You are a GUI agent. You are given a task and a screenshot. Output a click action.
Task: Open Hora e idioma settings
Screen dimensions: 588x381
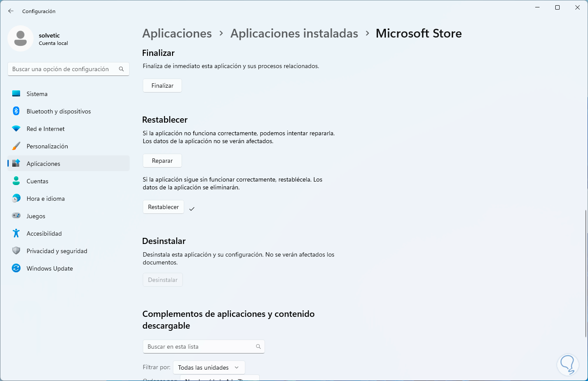[x=45, y=199]
